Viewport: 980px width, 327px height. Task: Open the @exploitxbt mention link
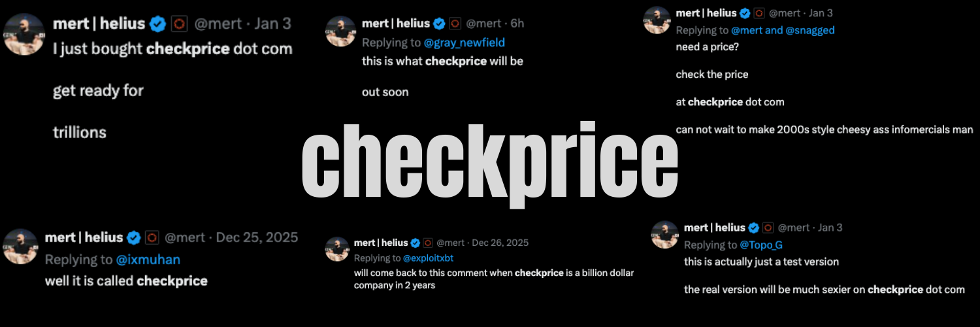pos(428,258)
